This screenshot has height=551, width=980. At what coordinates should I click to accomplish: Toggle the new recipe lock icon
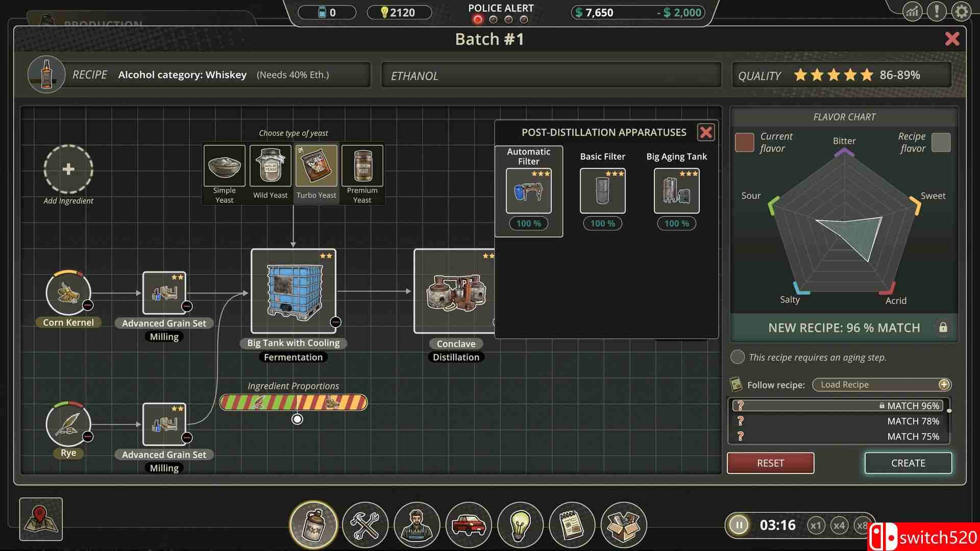(943, 328)
